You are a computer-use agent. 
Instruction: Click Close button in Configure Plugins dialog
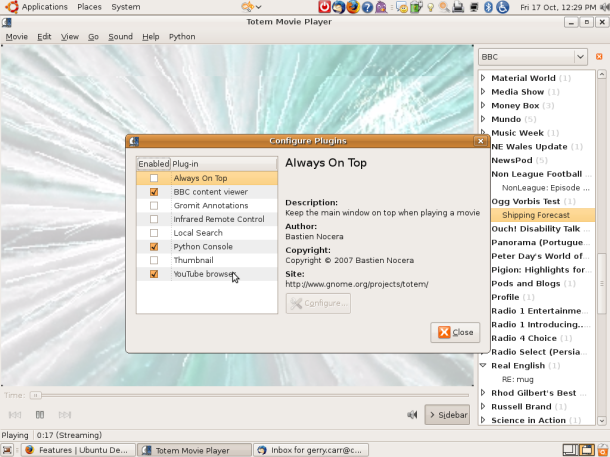pos(455,332)
